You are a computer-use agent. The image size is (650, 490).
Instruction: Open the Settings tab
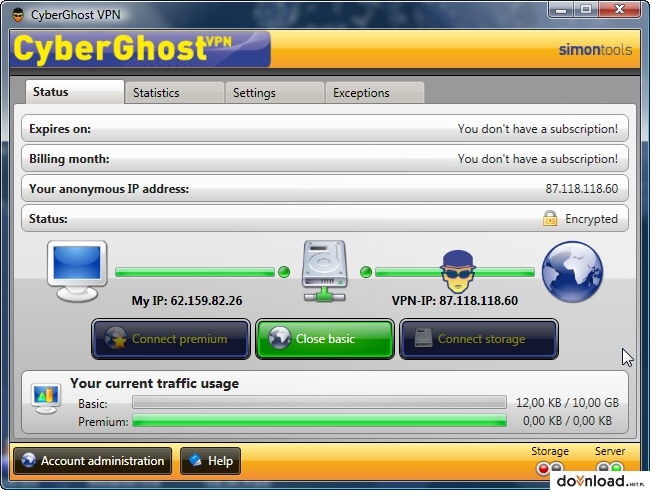274,92
